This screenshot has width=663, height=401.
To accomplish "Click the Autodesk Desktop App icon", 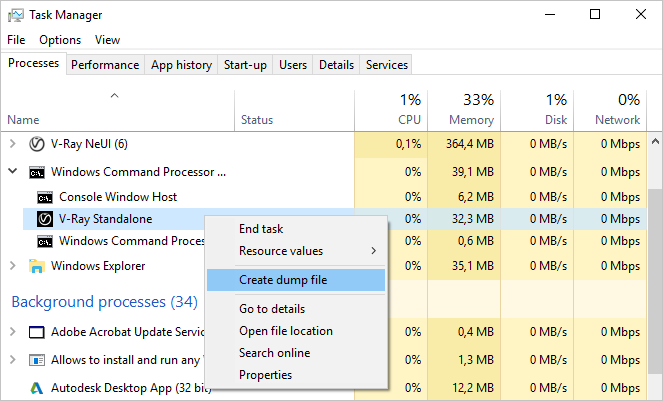I will point(37,388).
